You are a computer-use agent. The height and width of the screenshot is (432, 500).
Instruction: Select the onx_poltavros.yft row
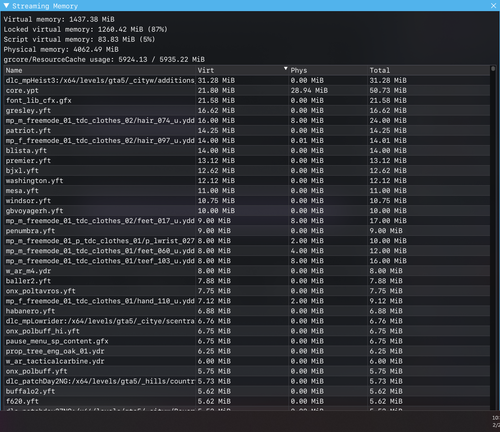tap(247, 291)
